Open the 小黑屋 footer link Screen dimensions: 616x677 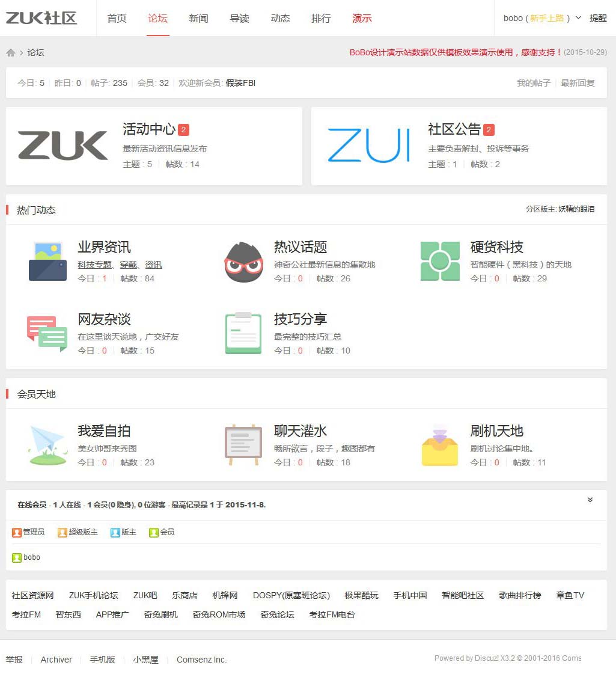click(x=145, y=660)
